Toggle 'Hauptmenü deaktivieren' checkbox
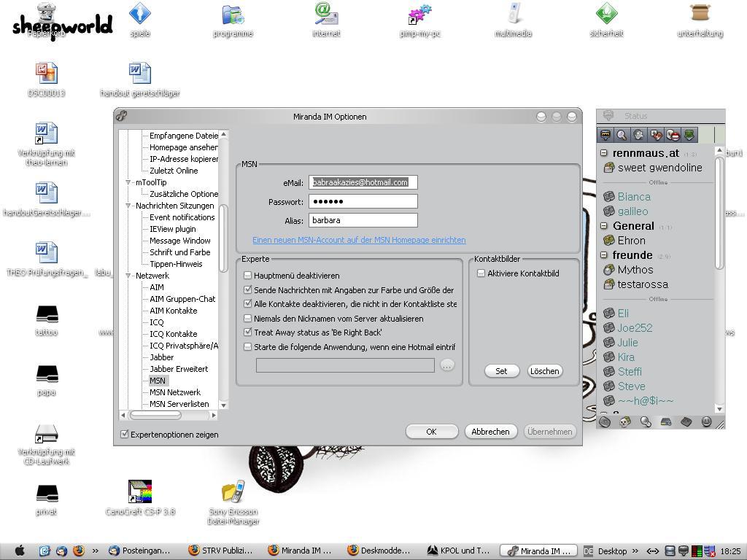Screen dimensions: 747x560 (248, 276)
